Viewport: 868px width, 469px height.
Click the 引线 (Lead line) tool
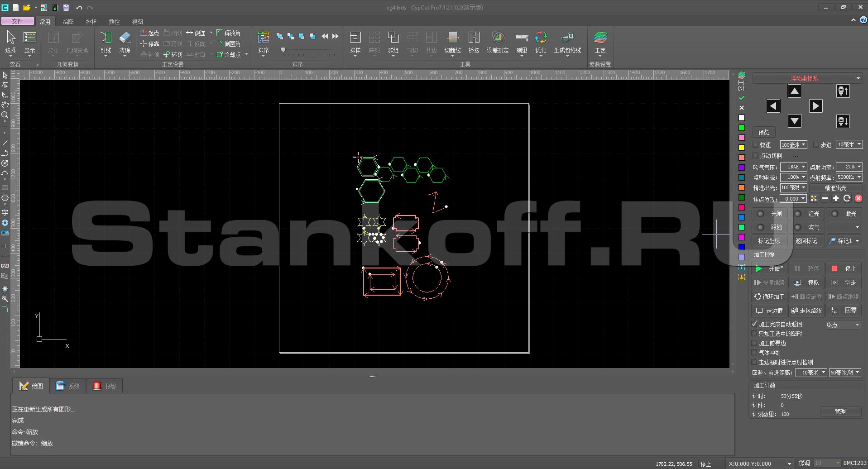(106, 43)
